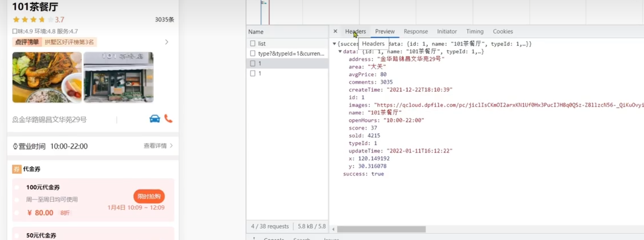Click the 4 / 38 requests status text

(x=270, y=227)
